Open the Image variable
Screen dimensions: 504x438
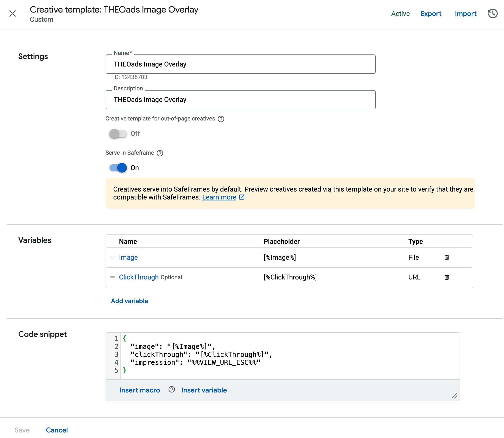(128, 257)
